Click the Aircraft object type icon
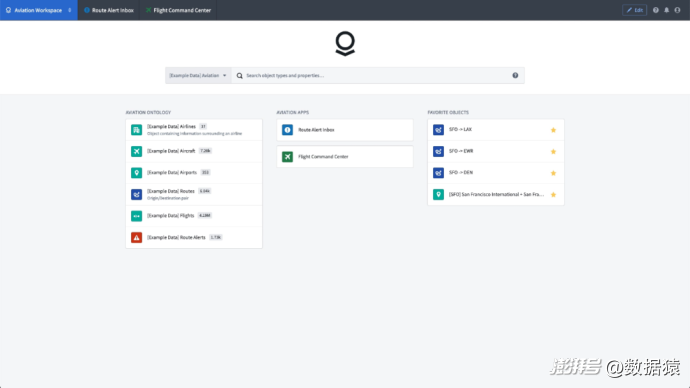 136,151
